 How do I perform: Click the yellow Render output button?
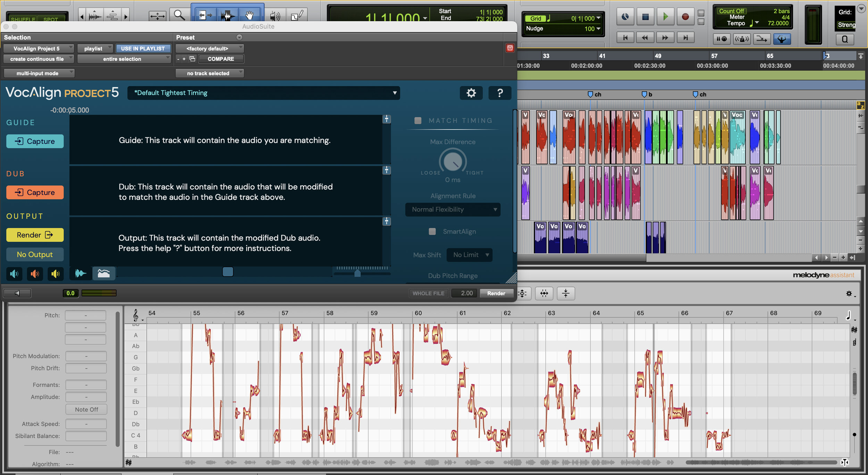coord(35,235)
